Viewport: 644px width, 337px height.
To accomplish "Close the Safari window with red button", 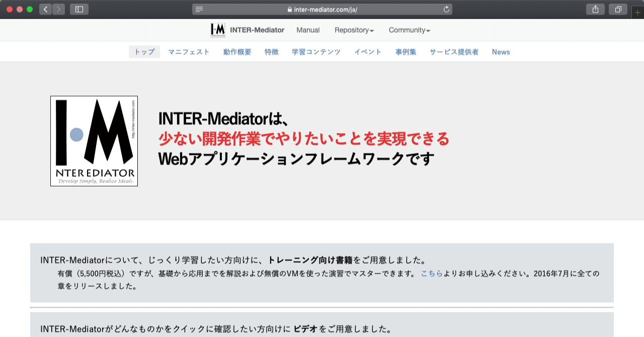I will pos(10,9).
